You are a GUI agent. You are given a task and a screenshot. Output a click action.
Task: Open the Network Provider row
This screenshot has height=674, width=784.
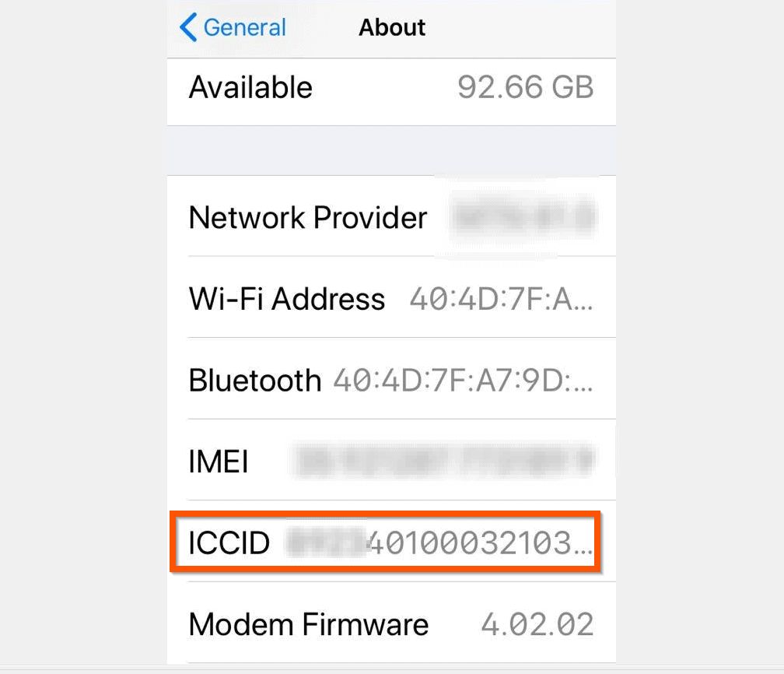click(x=391, y=216)
